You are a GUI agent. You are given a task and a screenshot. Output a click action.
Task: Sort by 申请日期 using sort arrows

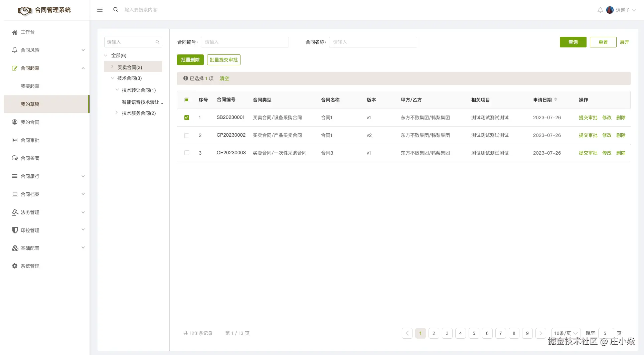coord(555,100)
